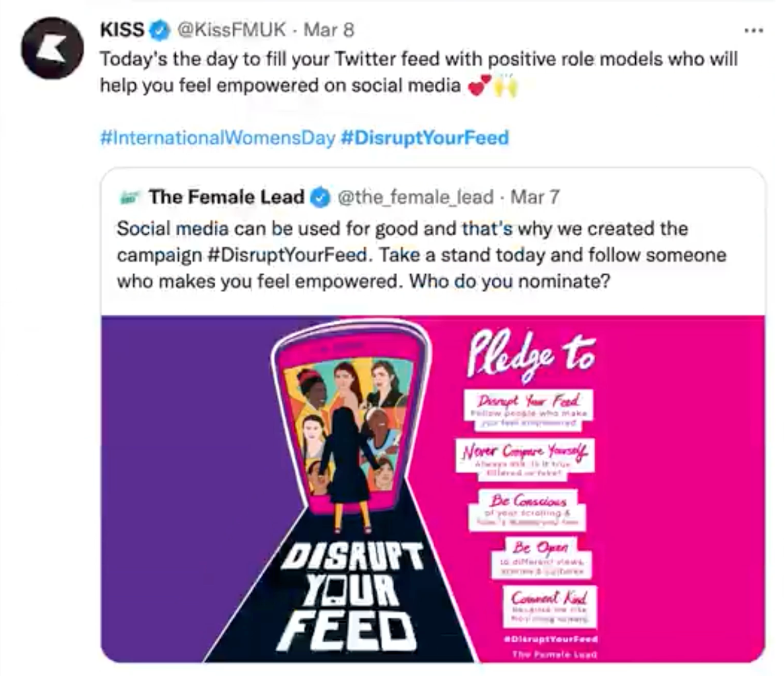The height and width of the screenshot is (676, 784).
Task: Click the Pledge to heading in image
Action: (x=531, y=352)
